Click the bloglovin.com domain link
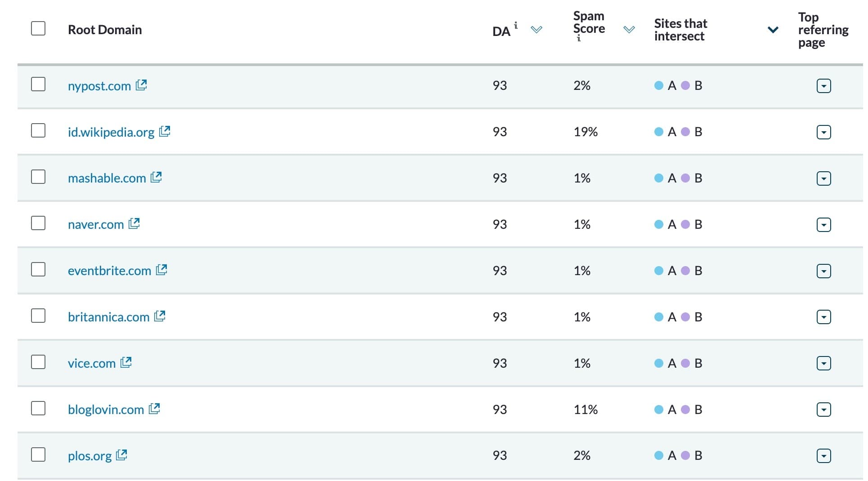868x481 pixels. pyautogui.click(x=106, y=409)
